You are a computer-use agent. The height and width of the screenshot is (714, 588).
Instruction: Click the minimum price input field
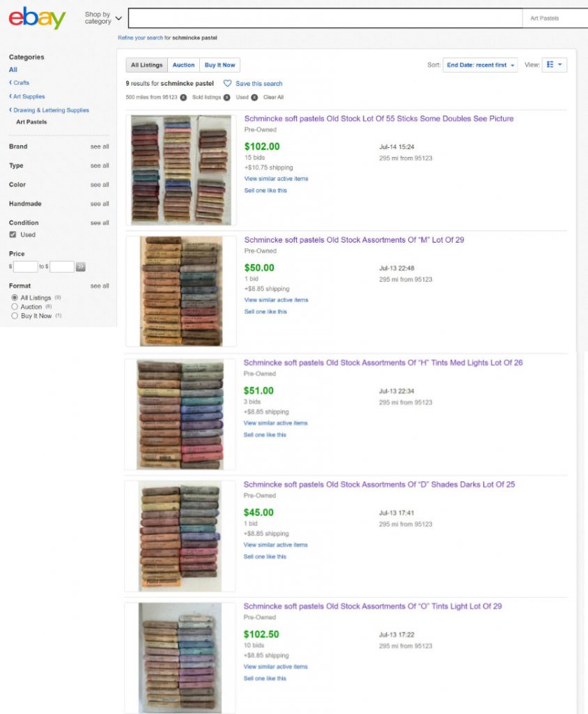[26, 267]
